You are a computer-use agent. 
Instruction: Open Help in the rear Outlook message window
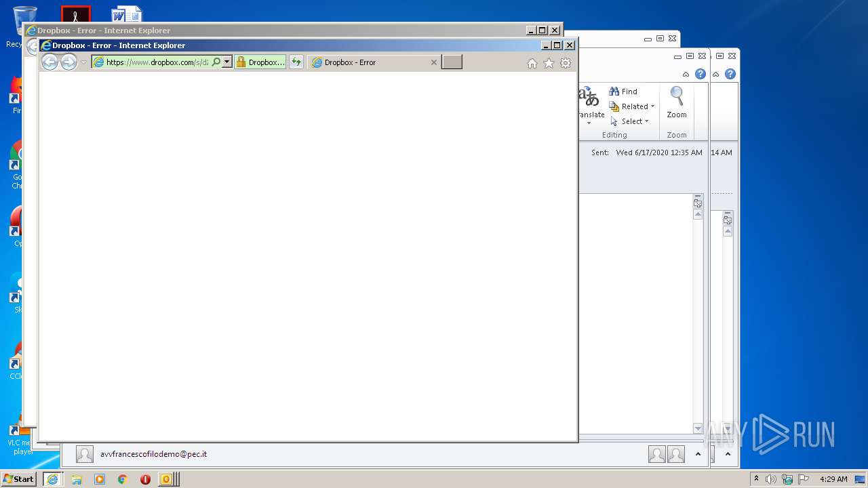[730, 74]
